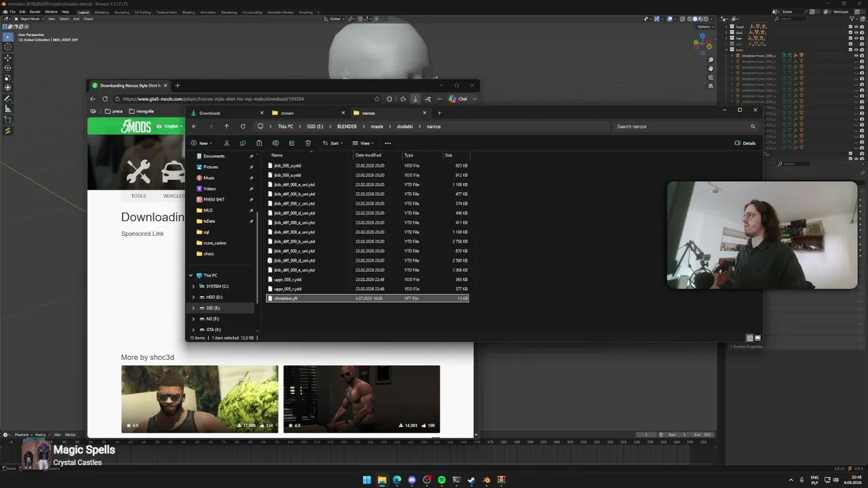The width and height of the screenshot is (868, 488).
Task: Go up one folder in File Explorer
Action: point(226,126)
